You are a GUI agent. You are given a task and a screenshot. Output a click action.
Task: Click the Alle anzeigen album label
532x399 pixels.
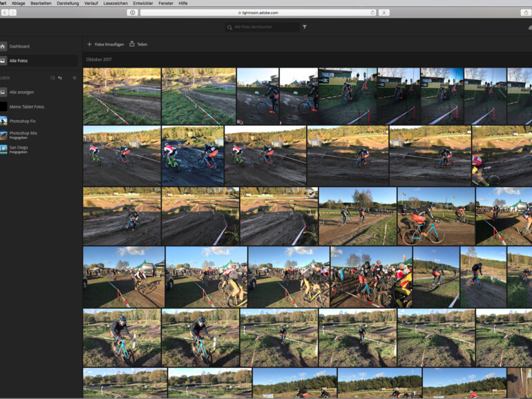pos(21,93)
